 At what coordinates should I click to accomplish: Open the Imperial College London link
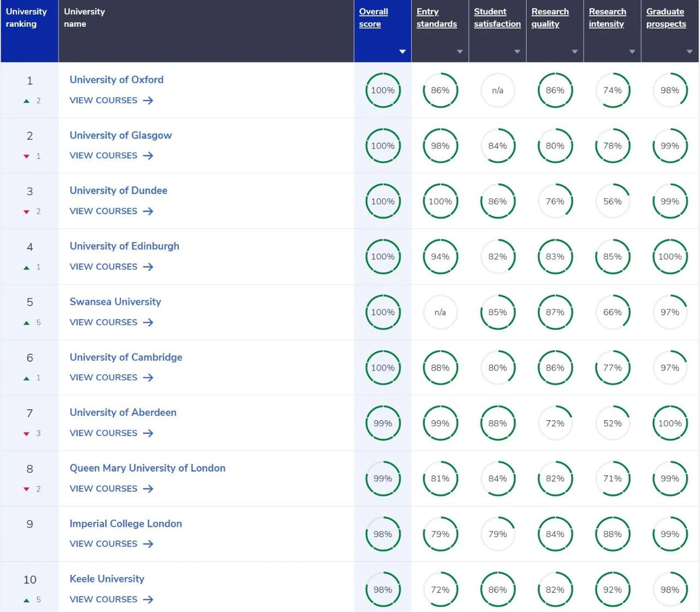coord(125,523)
